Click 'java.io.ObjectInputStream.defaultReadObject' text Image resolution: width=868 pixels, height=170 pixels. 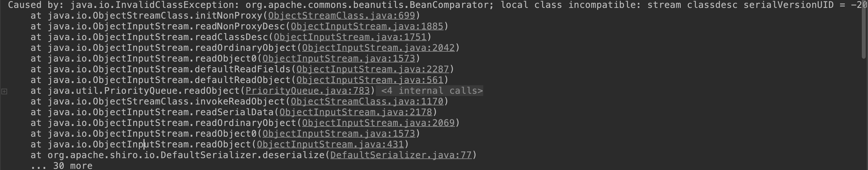coord(169,80)
